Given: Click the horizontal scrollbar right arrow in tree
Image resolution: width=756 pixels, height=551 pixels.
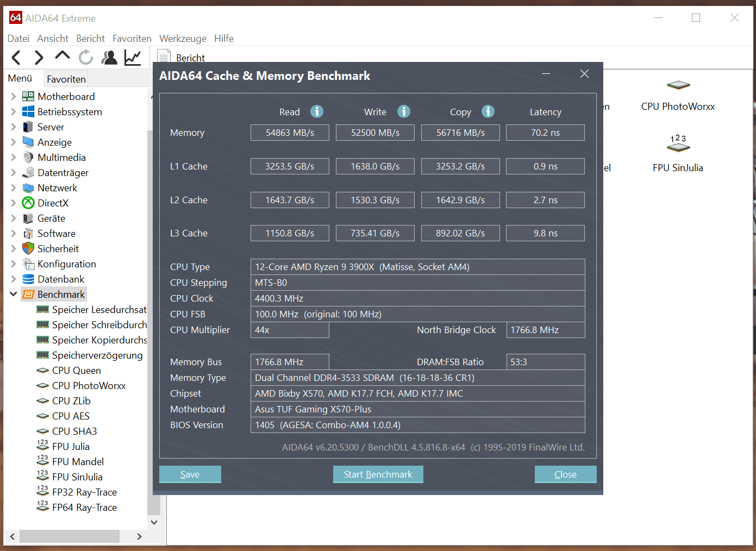Looking at the screenshot, I should 139,536.
